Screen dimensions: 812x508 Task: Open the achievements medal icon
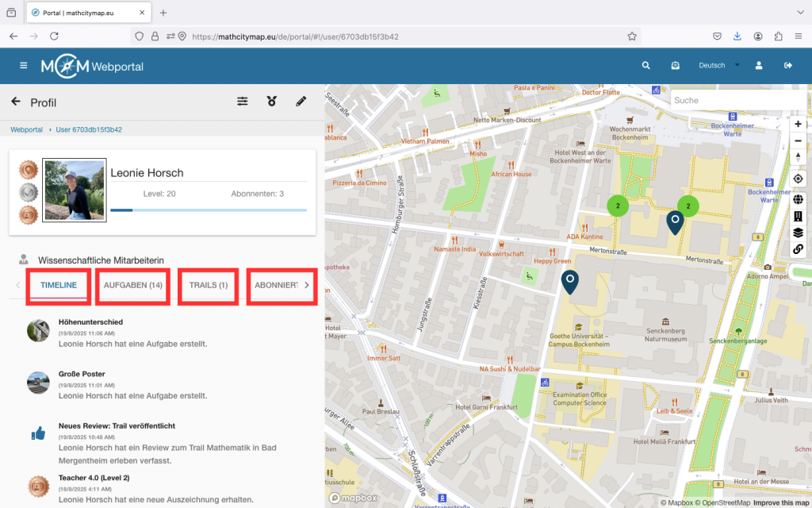tap(272, 102)
